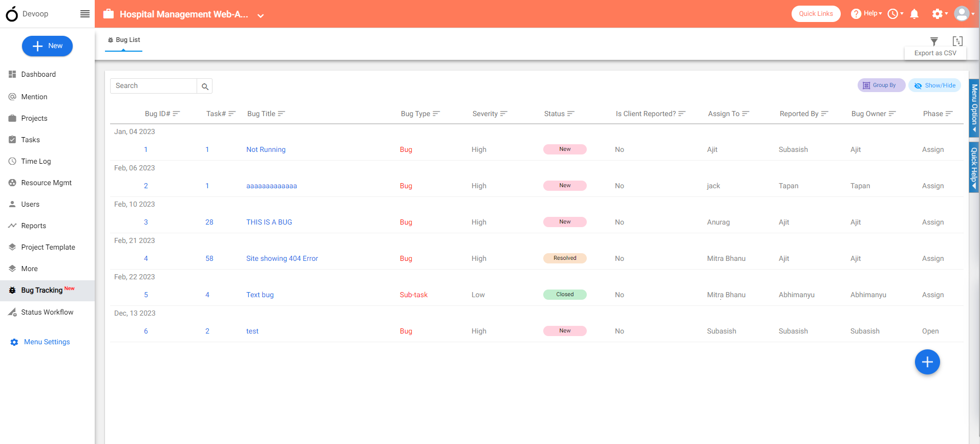This screenshot has height=444, width=980.
Task: Open the 'Site showing 404 Error' bug
Action: click(282, 258)
